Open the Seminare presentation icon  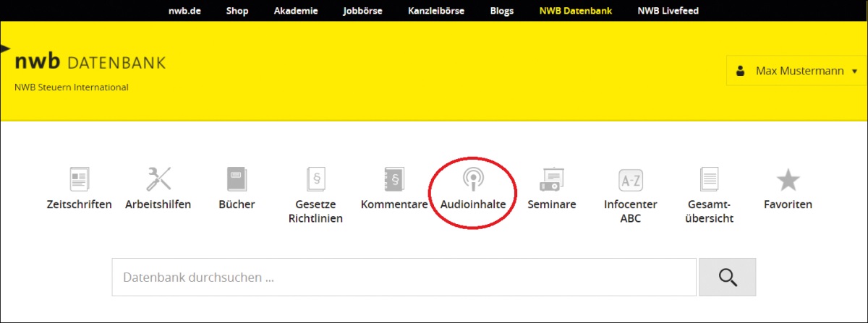tap(552, 179)
